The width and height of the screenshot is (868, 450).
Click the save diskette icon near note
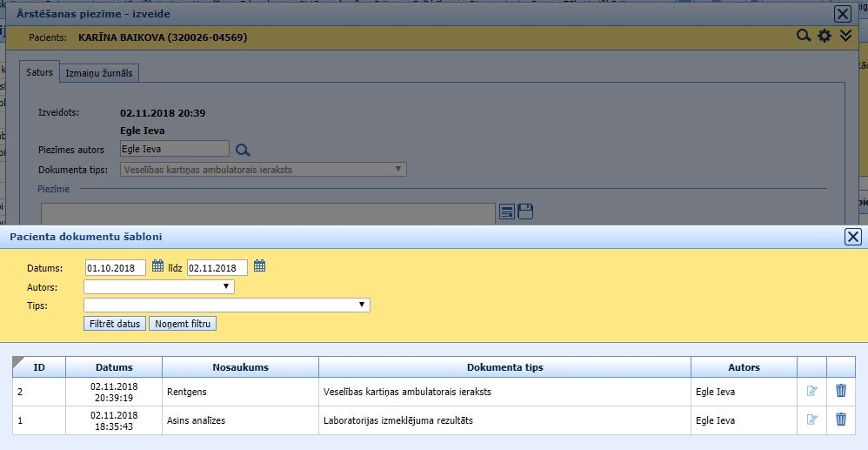tap(525, 211)
